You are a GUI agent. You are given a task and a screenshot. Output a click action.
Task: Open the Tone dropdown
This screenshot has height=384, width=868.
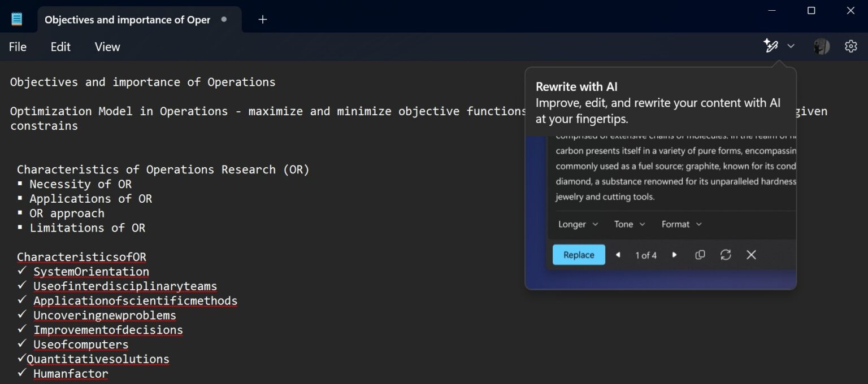coord(629,224)
